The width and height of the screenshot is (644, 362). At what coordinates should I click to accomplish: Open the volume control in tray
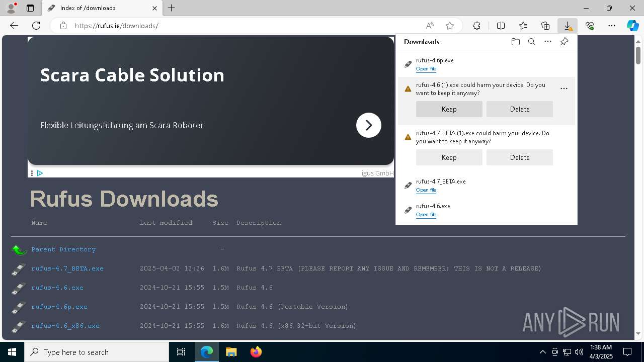click(x=579, y=352)
